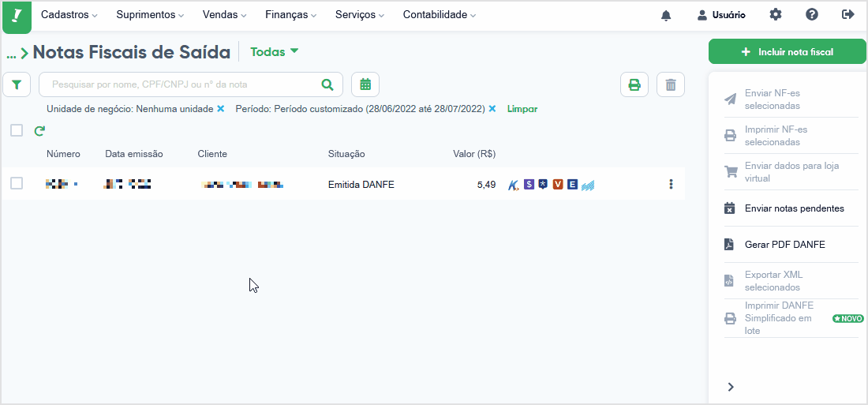This screenshot has width=868, height=405.
Task: Open the Finanças menu
Action: point(291,15)
